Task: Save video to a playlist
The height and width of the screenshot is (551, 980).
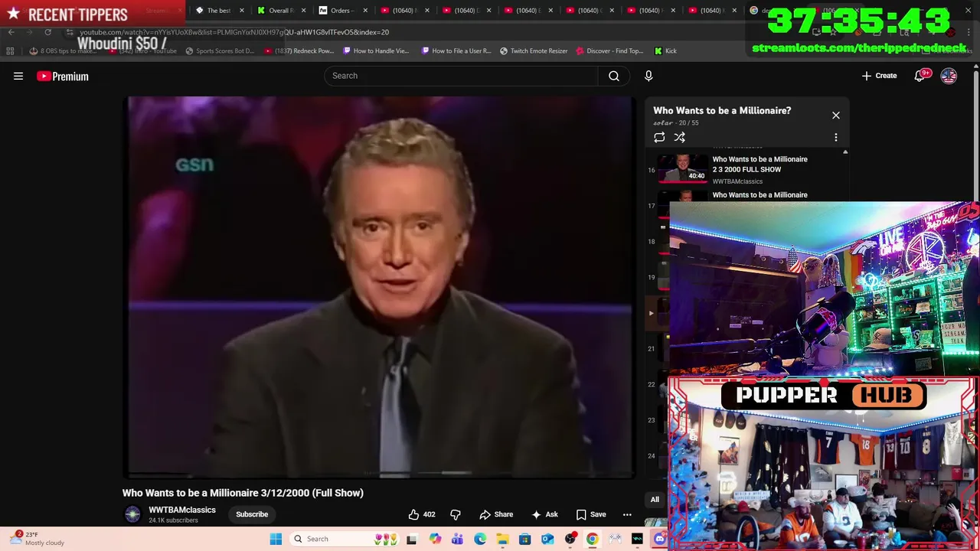Action: pyautogui.click(x=590, y=514)
